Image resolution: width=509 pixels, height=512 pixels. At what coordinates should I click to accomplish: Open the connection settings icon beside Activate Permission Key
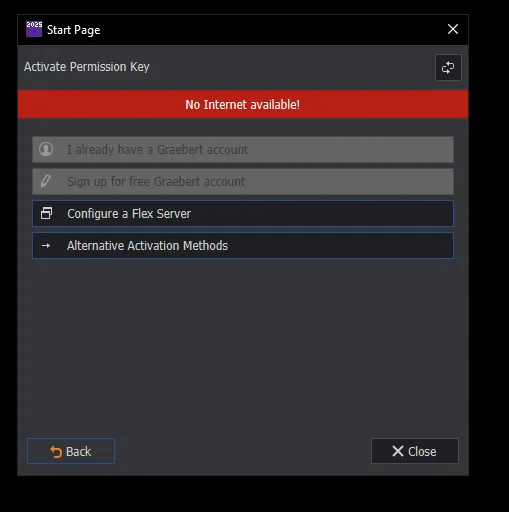point(448,67)
